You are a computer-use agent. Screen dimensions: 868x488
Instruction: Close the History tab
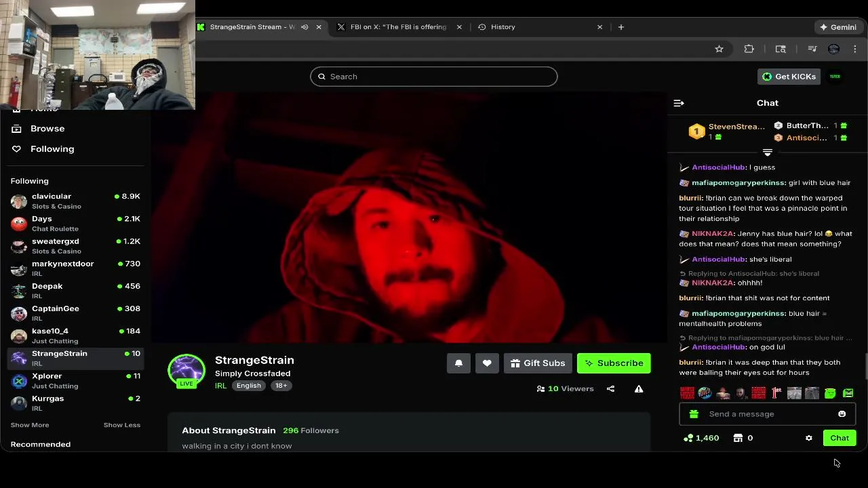click(x=599, y=27)
